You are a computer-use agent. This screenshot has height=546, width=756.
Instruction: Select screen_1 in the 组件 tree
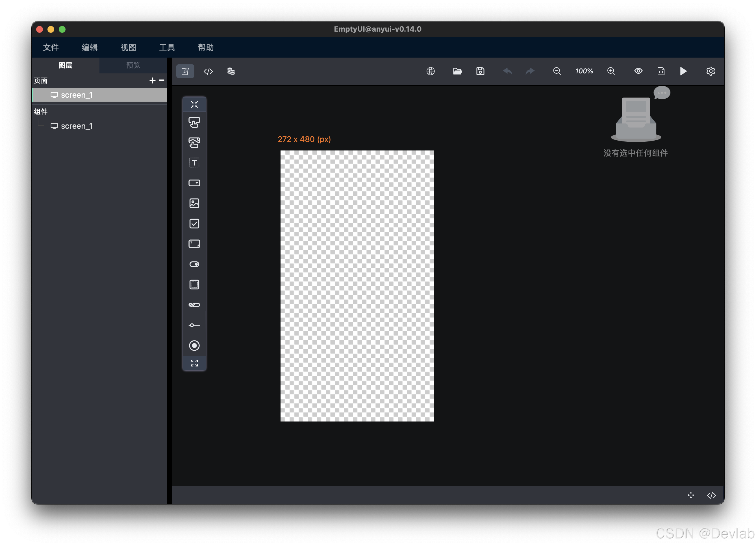click(x=77, y=126)
